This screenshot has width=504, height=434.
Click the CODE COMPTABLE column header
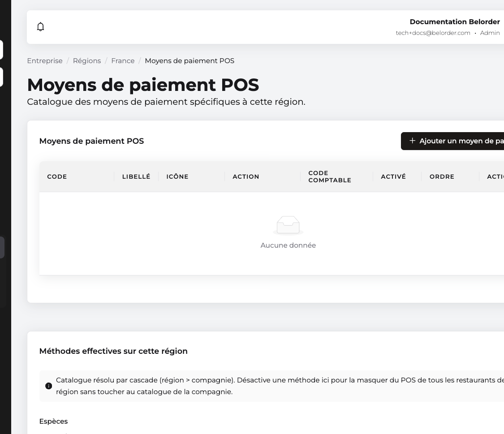pyautogui.click(x=330, y=176)
